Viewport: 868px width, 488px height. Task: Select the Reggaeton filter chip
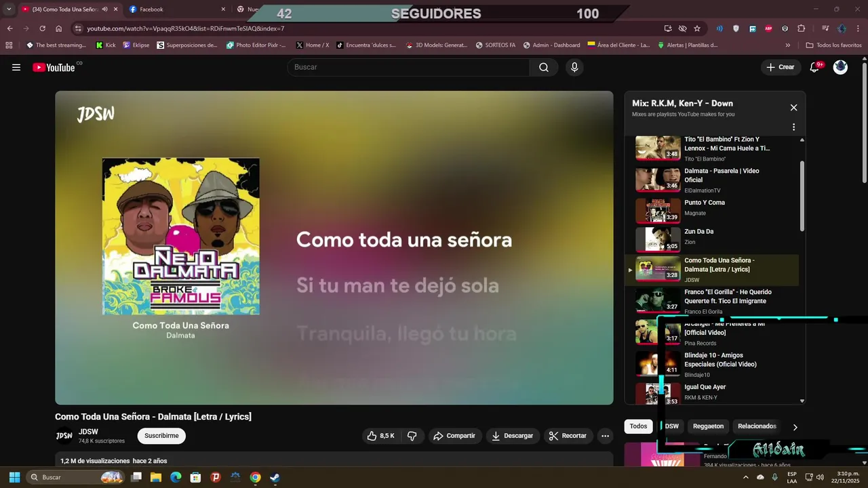[708, 426]
